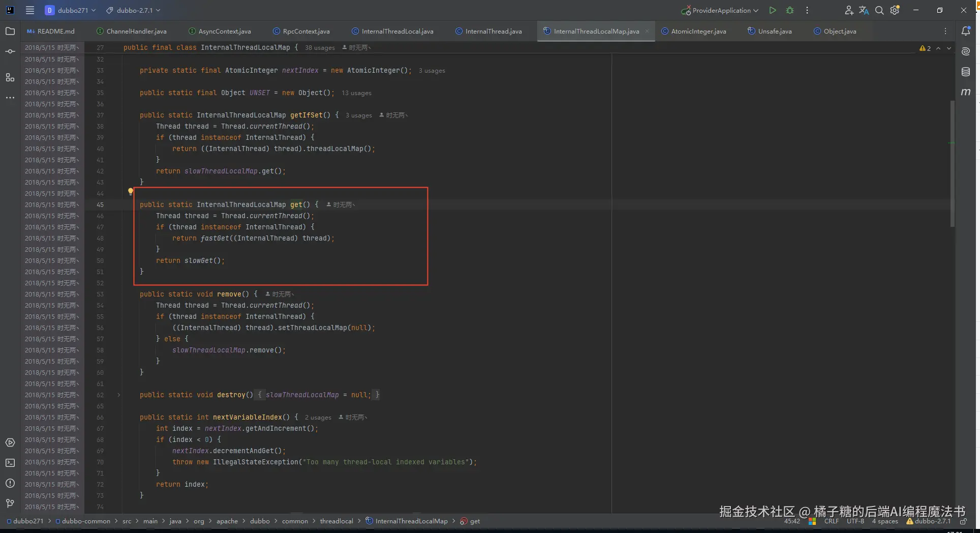The width and height of the screenshot is (980, 533).
Task: Click the '38 usages' inlay hint
Action: pyautogui.click(x=320, y=48)
